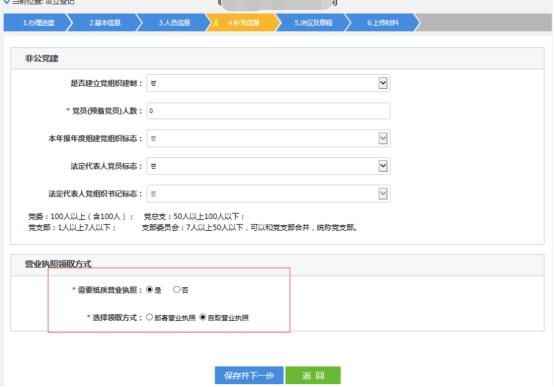This screenshot has width=554, height=387.
Task: Click the running-person icon on step 4
Action: [x=216, y=23]
